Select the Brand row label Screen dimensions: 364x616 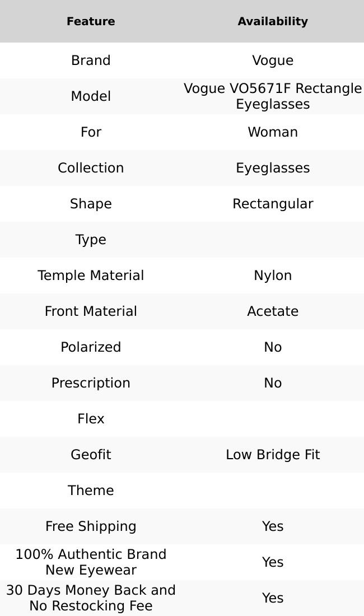[91, 60]
